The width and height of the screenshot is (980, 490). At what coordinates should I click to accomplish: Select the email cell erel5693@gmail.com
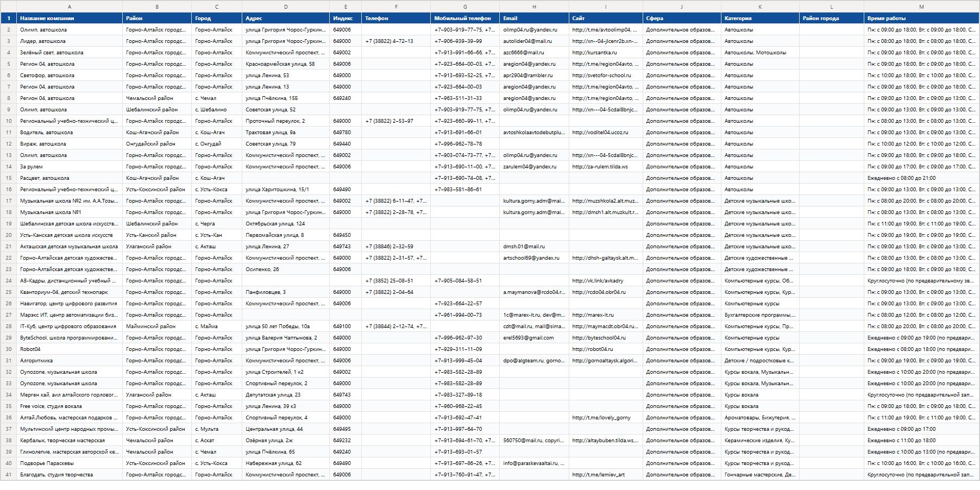point(534,338)
